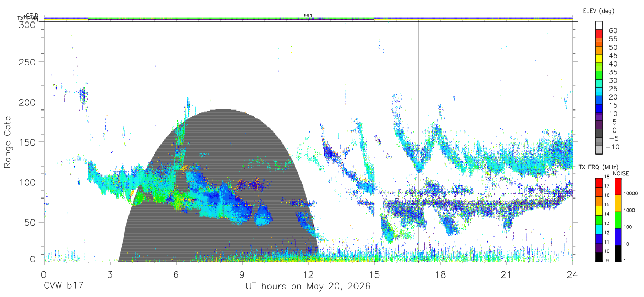The width and height of the screenshot is (644, 297).
Task: Click the 'ELEV (deg)' colorbar title
Action: (x=598, y=10)
